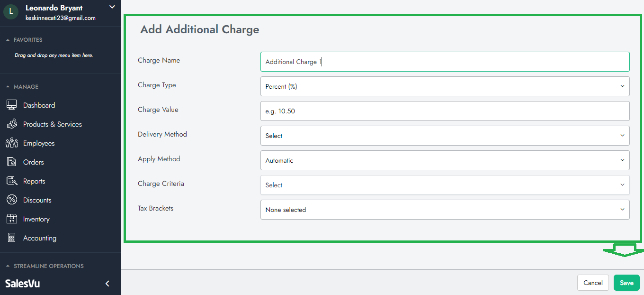Expand the Tax Brackets selector
The width and height of the screenshot is (644, 295).
pyautogui.click(x=445, y=210)
